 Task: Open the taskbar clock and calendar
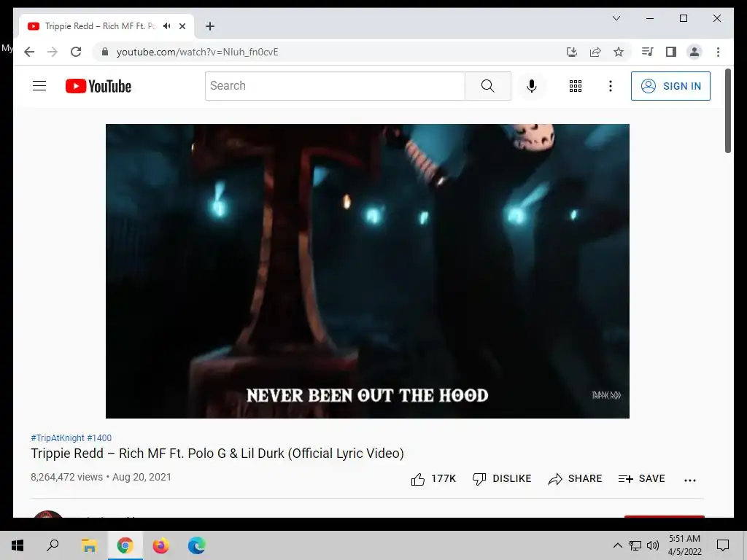684,545
